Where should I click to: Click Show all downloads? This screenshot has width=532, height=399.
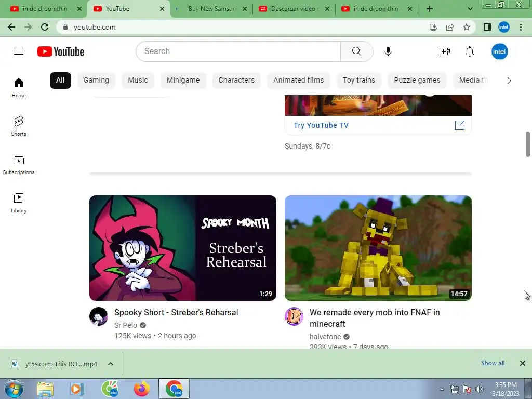(493, 363)
